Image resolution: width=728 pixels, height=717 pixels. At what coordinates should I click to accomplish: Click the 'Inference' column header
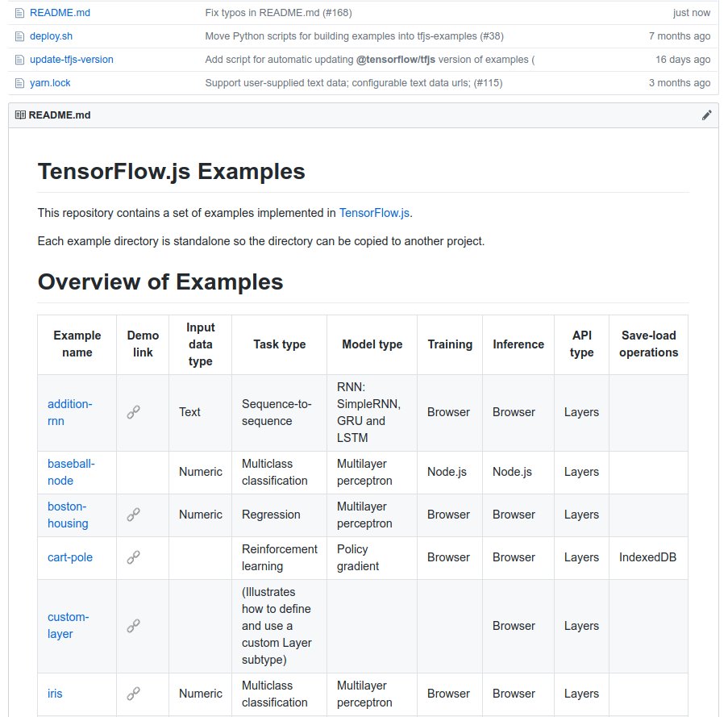518,344
